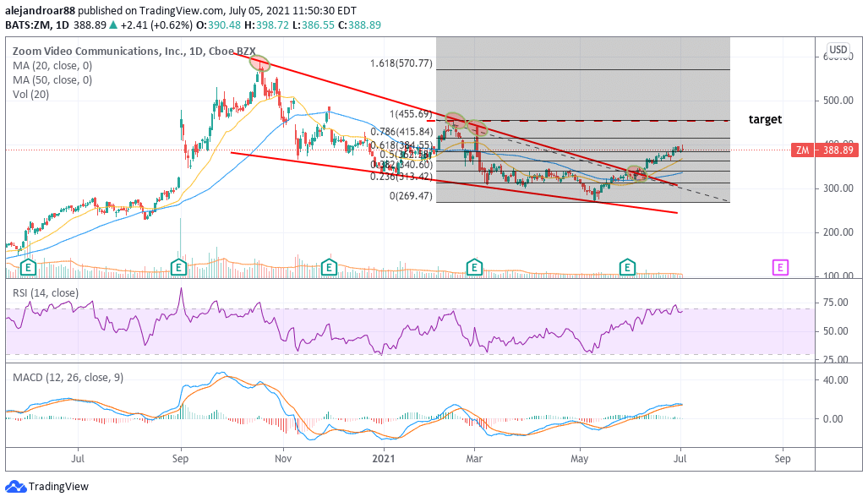Click the 0.786(415.84) Fibonacci level label

402,132
